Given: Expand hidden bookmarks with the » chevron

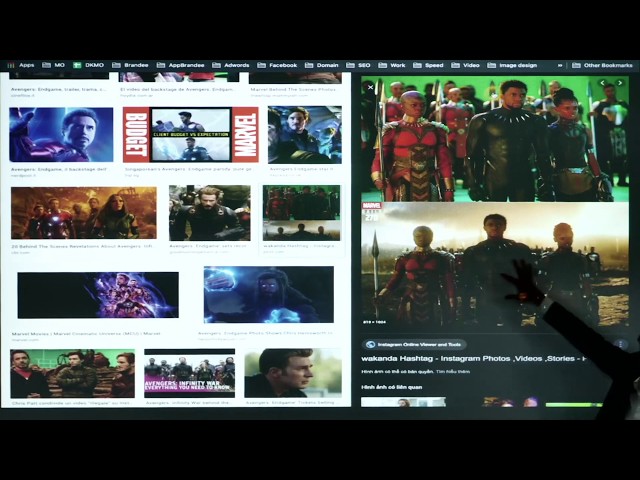Looking at the screenshot, I should [x=560, y=65].
